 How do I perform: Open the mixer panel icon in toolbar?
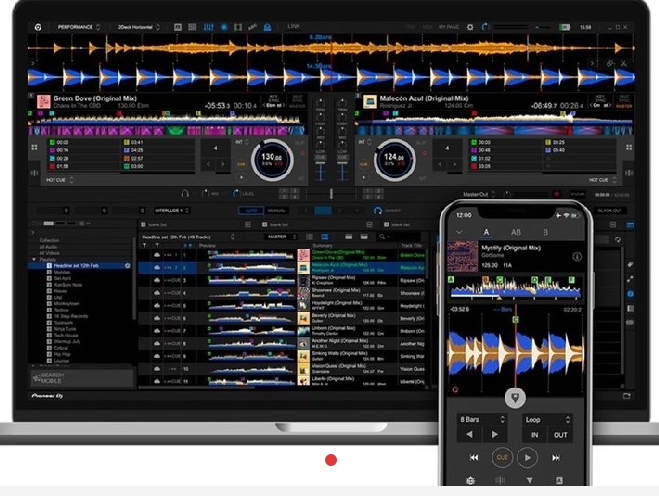click(x=208, y=27)
